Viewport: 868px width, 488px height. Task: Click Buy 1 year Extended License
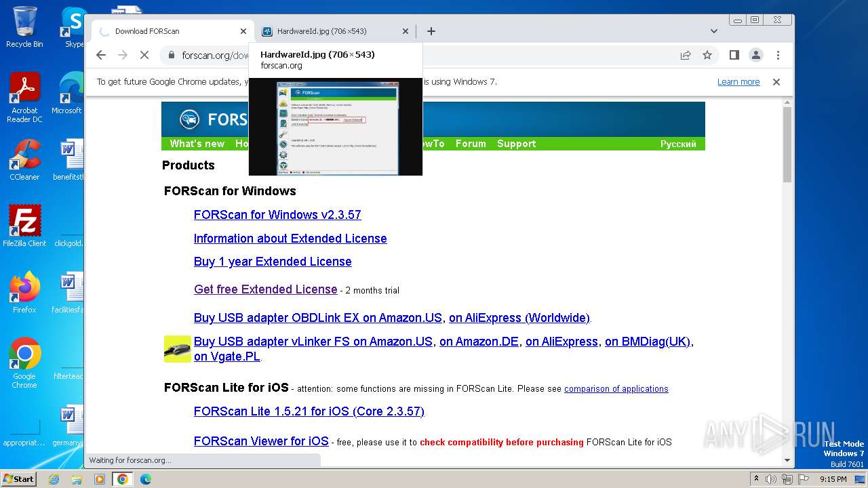273,262
